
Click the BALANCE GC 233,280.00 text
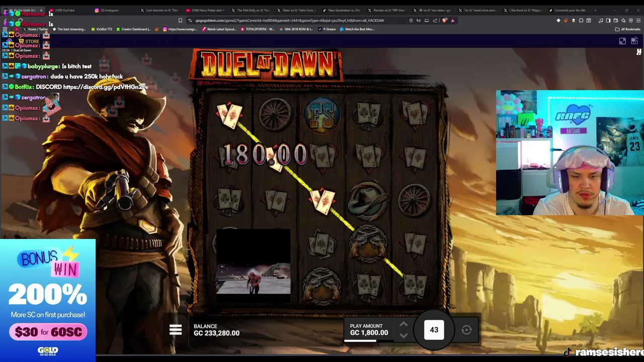216,330
